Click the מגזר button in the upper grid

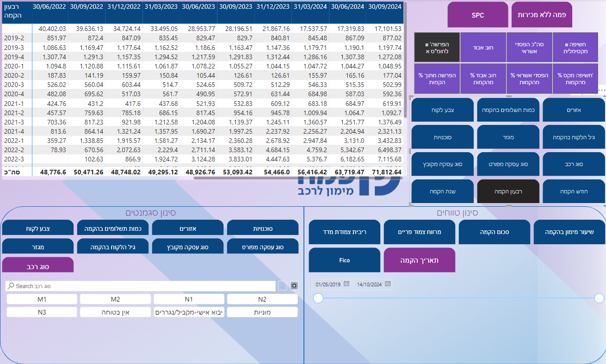coord(508,137)
